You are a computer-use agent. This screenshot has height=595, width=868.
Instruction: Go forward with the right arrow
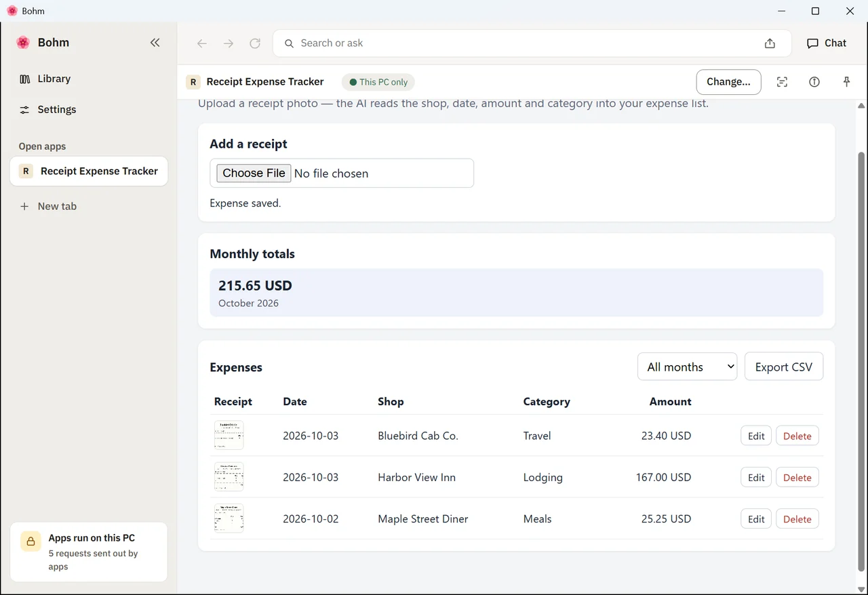point(229,43)
